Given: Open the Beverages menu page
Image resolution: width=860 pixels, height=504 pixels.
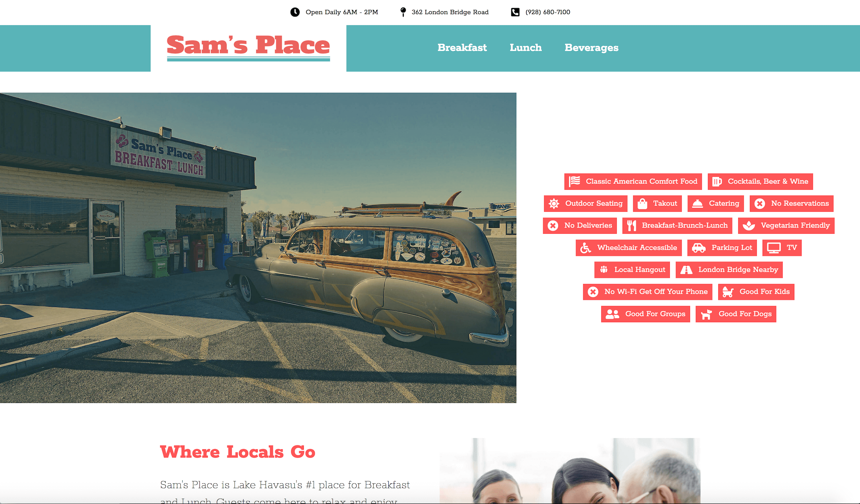Looking at the screenshot, I should point(591,48).
